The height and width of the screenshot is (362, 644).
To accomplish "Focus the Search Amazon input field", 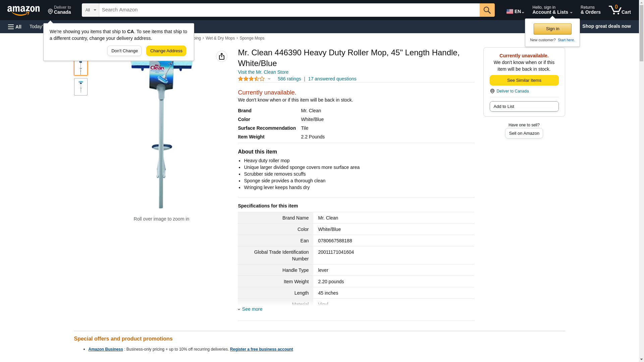I will pyautogui.click(x=289, y=10).
